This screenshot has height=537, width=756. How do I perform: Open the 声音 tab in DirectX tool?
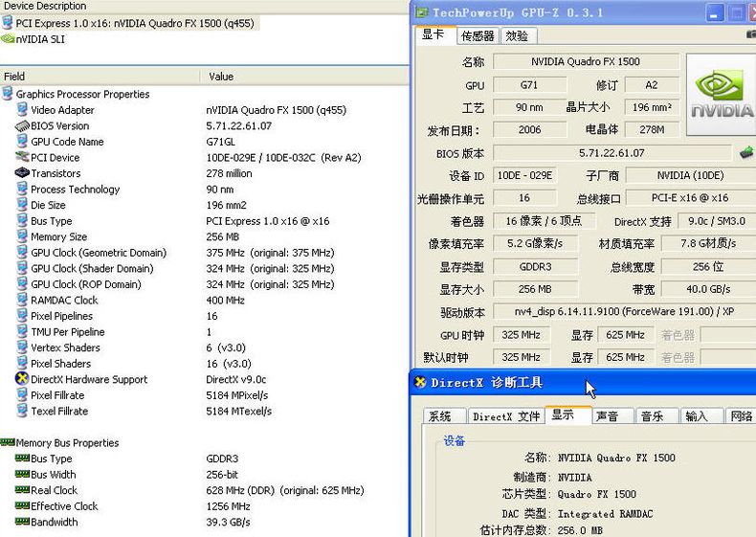pos(607,416)
